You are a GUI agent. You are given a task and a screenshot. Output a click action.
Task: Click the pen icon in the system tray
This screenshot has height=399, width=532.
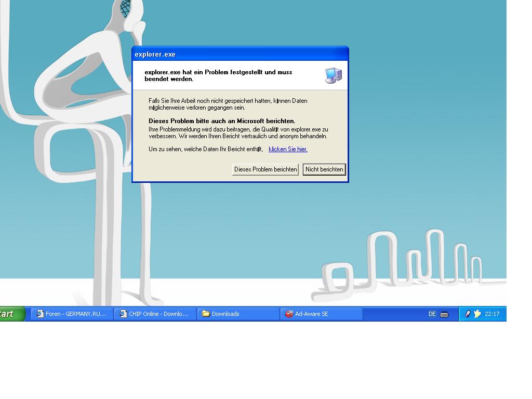pyautogui.click(x=468, y=314)
